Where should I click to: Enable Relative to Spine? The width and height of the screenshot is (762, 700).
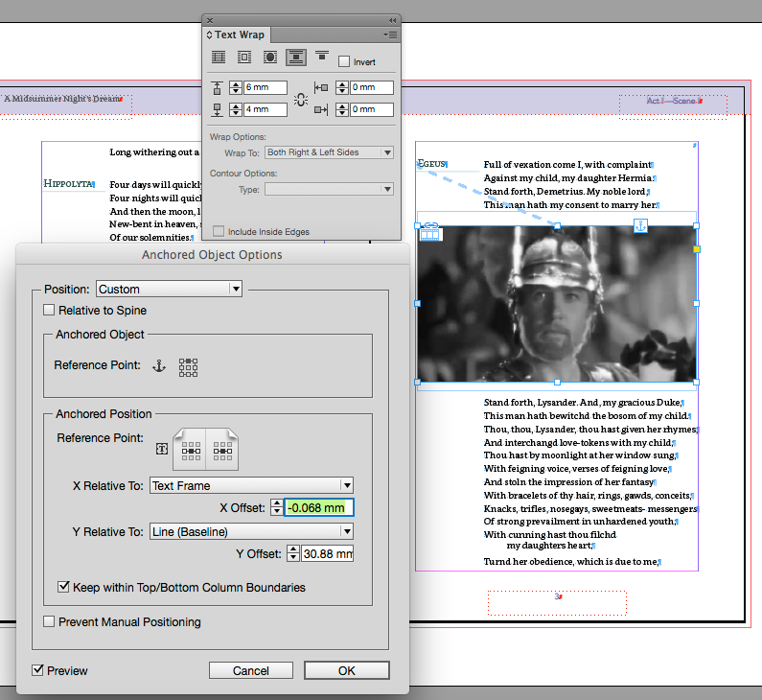click(49, 310)
